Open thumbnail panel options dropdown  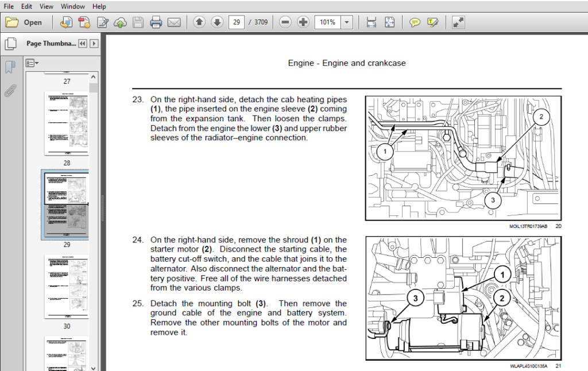32,63
